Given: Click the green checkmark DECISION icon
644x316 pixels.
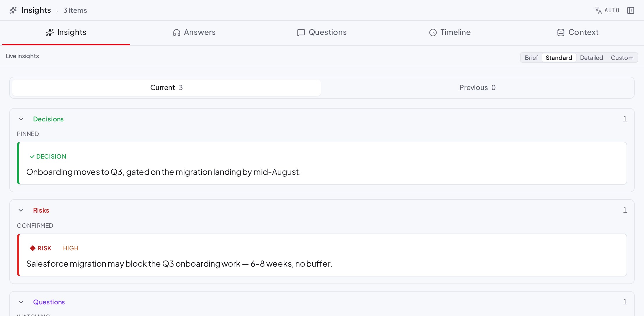Looking at the screenshot, I should (32, 157).
